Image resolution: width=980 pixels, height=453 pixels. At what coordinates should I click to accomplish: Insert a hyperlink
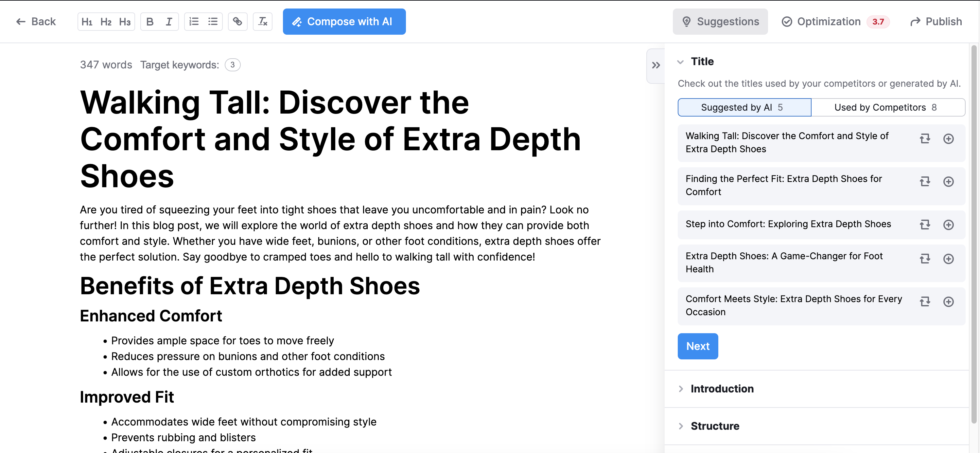click(x=238, y=22)
